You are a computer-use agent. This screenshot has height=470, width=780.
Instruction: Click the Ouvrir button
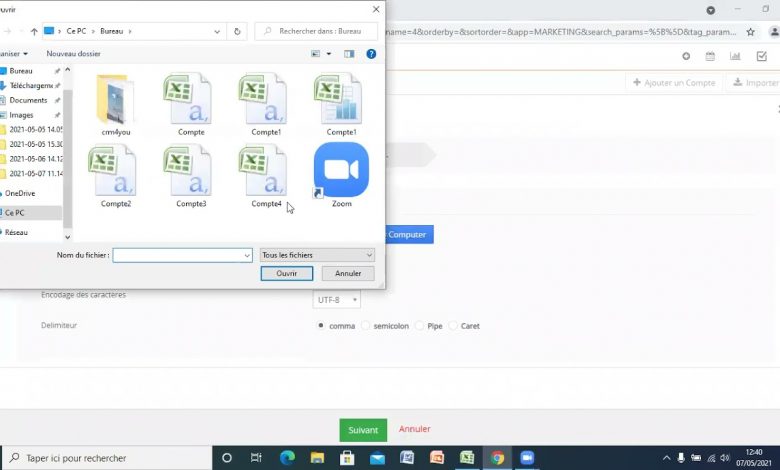click(287, 273)
